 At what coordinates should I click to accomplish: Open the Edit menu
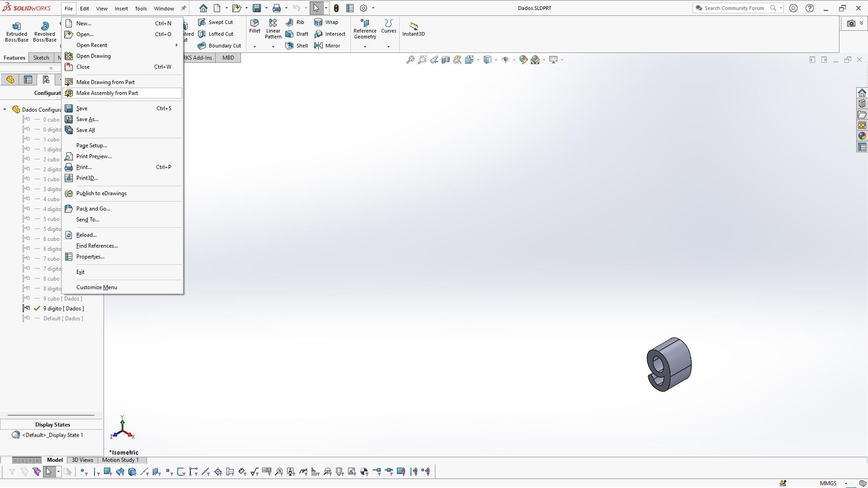pyautogui.click(x=85, y=8)
